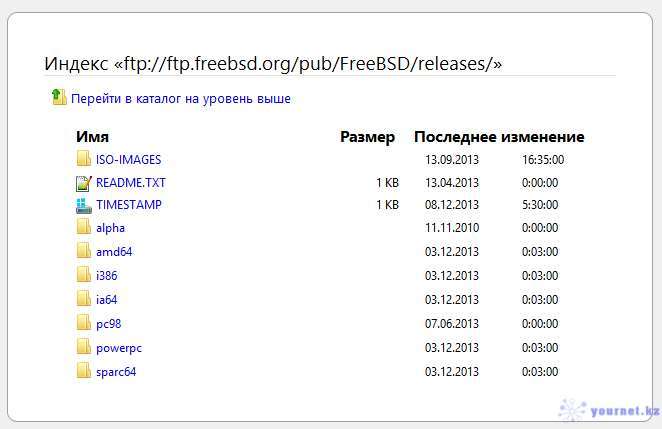Follow the 'Перейти в каталог на уровень выше' link
Image resolution: width=662 pixels, height=429 pixels.
[x=181, y=99]
